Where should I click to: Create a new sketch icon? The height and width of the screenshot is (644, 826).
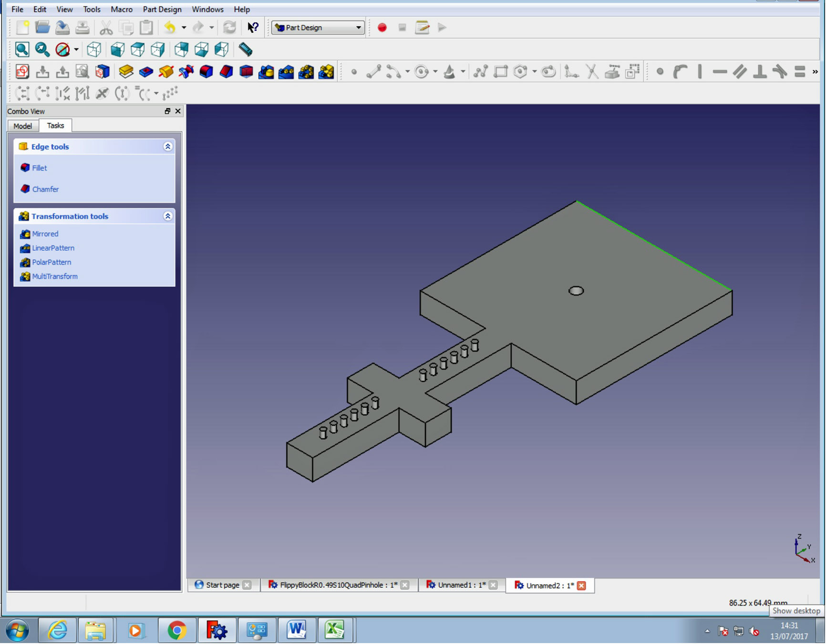pos(22,72)
